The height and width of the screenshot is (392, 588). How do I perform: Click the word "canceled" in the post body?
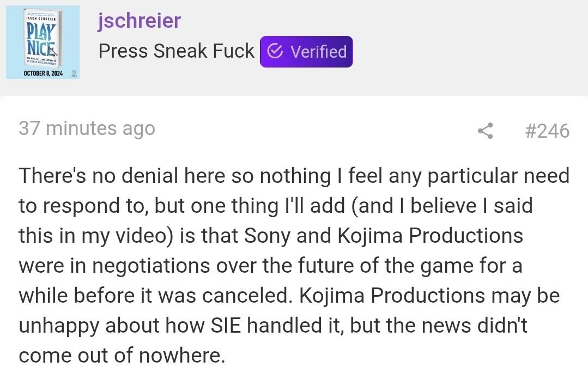246,296
